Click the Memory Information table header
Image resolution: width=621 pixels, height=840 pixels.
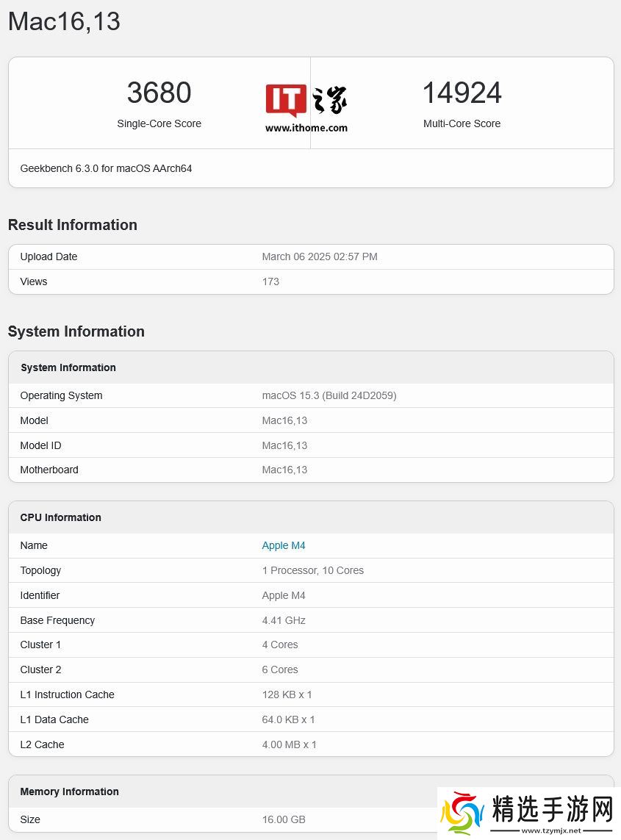(69, 791)
